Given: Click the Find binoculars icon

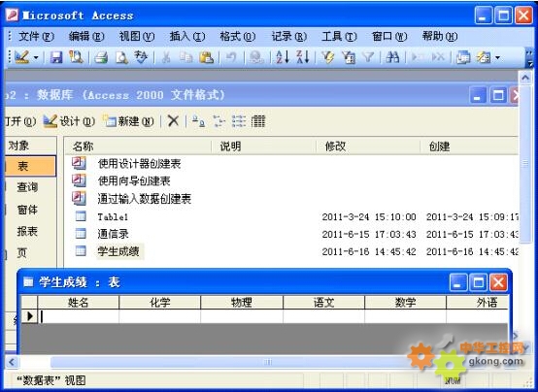Looking at the screenshot, I should tap(392, 57).
